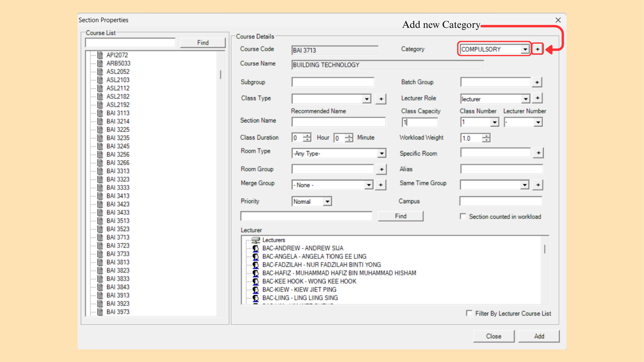Open the Merge Group dropdown
644x362 pixels.
click(x=369, y=185)
